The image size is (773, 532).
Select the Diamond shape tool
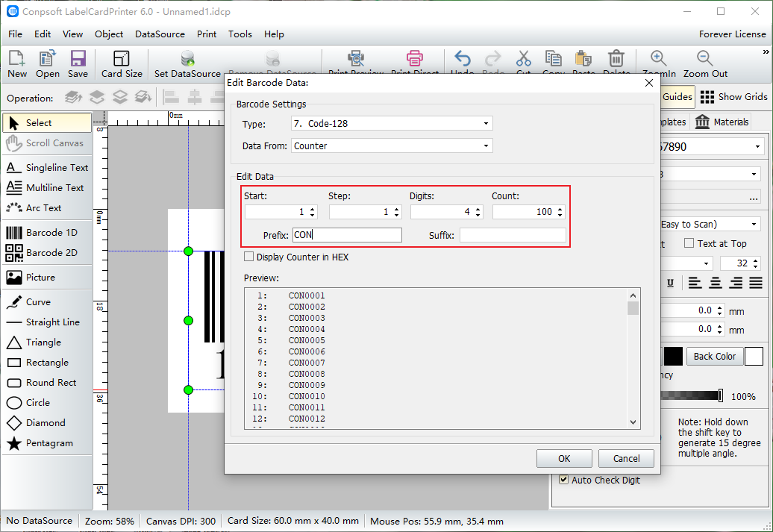[x=47, y=423]
